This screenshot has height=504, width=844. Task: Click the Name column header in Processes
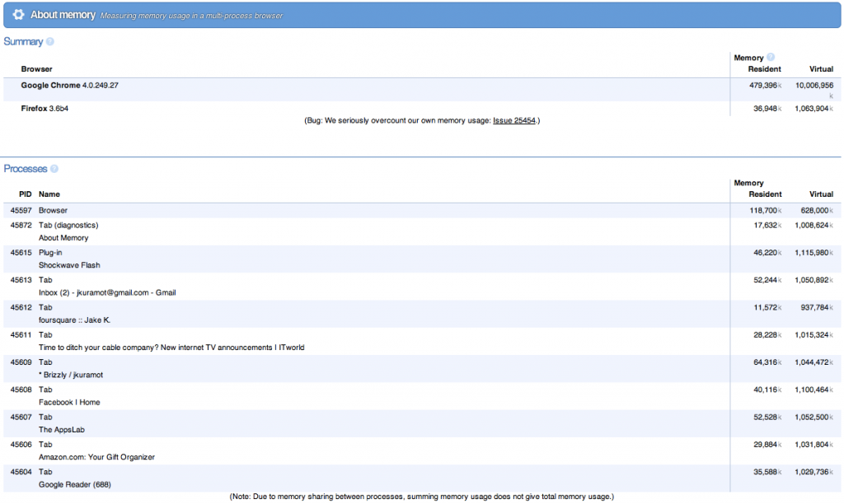49,194
